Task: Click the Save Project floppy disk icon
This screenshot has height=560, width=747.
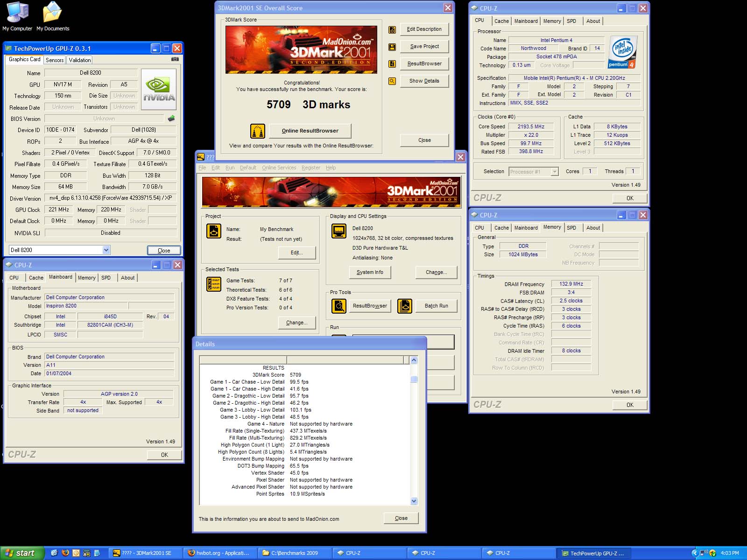Action: click(392, 47)
